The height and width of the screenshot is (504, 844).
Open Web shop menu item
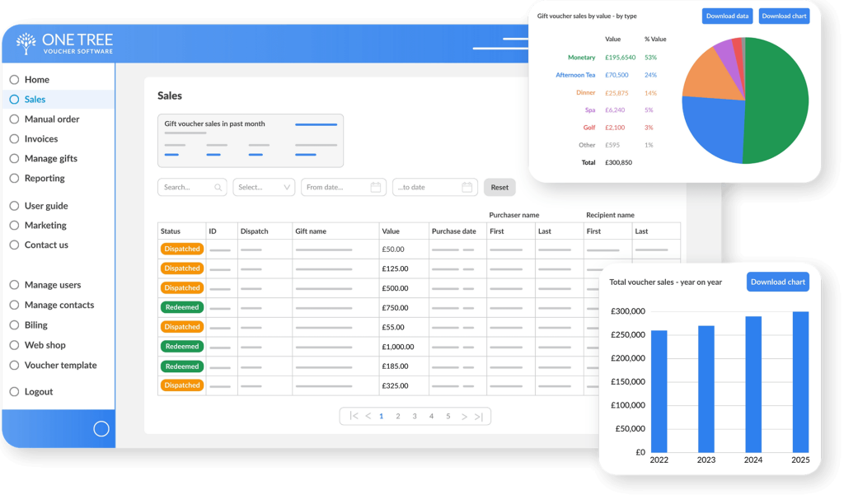pos(45,345)
